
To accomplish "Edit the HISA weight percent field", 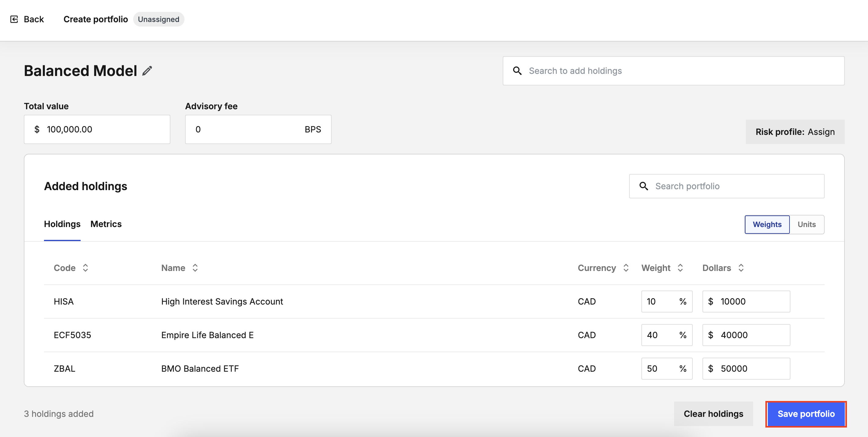I will click(666, 302).
